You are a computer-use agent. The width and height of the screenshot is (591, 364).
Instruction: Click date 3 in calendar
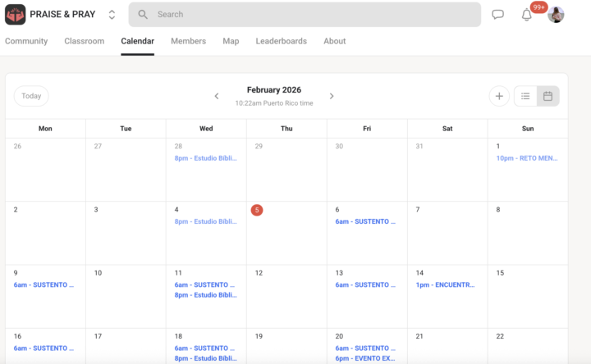pos(96,210)
